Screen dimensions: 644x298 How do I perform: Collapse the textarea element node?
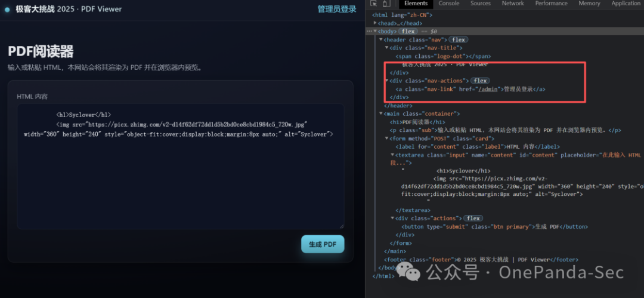(392, 155)
